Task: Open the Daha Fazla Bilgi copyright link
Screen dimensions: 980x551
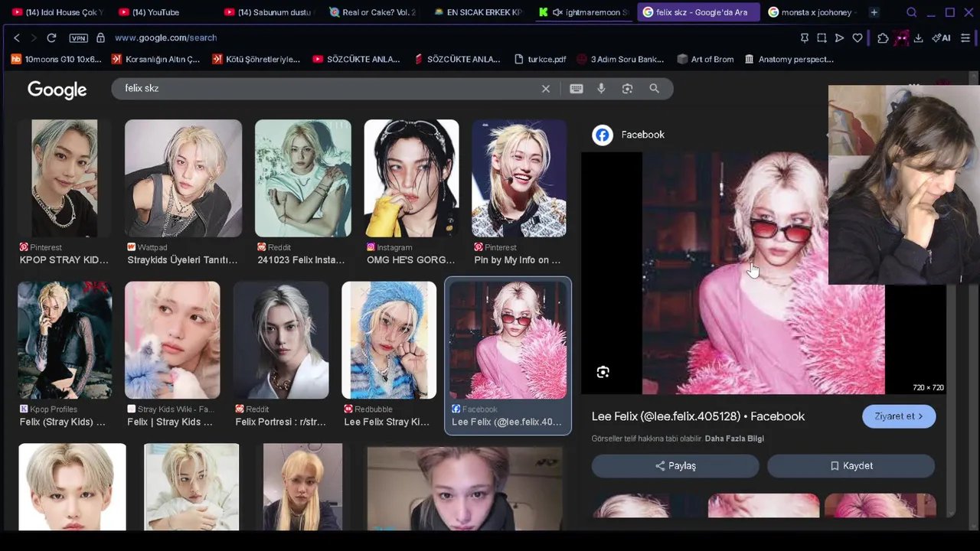Action: tap(734, 439)
